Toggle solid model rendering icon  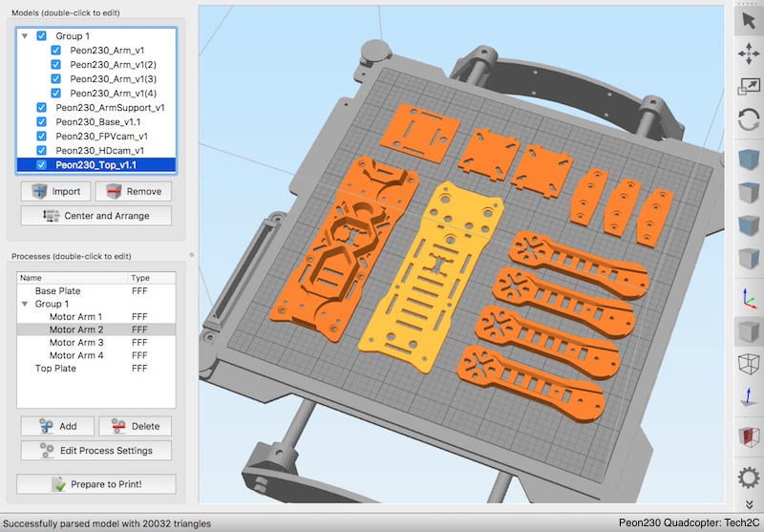coord(749,331)
